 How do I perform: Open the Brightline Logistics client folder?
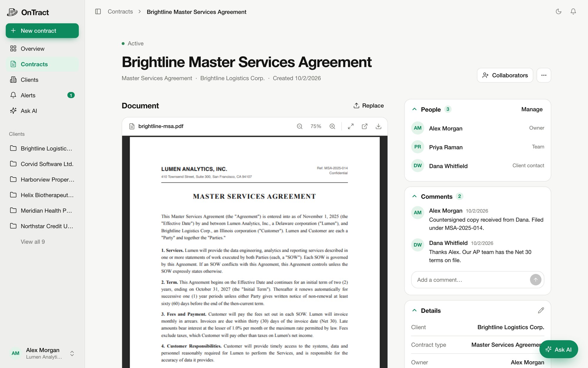click(42, 148)
